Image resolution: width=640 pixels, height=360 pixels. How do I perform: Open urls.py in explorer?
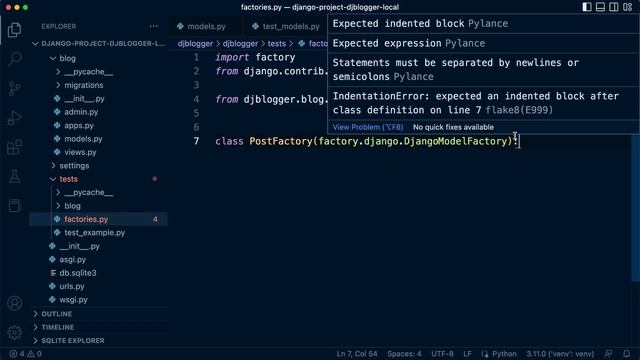point(71,287)
